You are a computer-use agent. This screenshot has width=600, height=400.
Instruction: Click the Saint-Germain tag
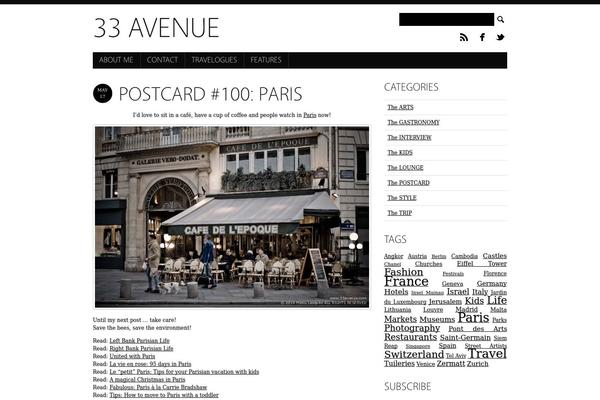465,338
